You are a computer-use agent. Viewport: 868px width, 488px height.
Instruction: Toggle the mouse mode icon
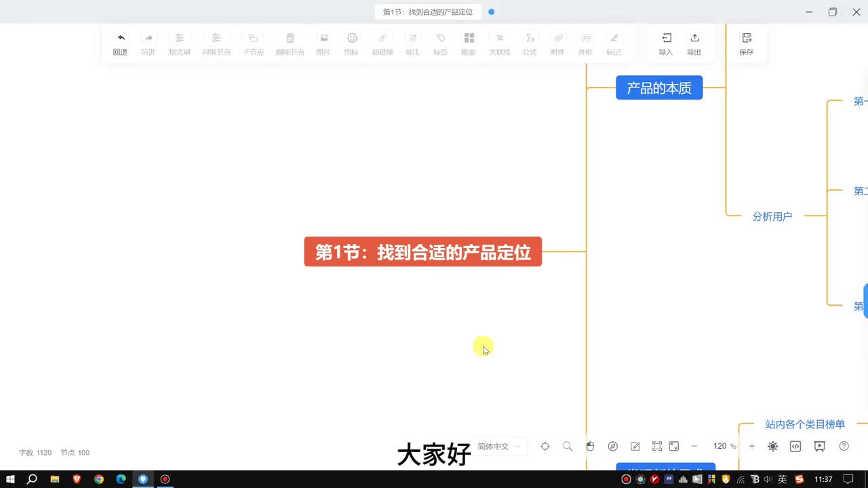pyautogui.click(x=590, y=446)
